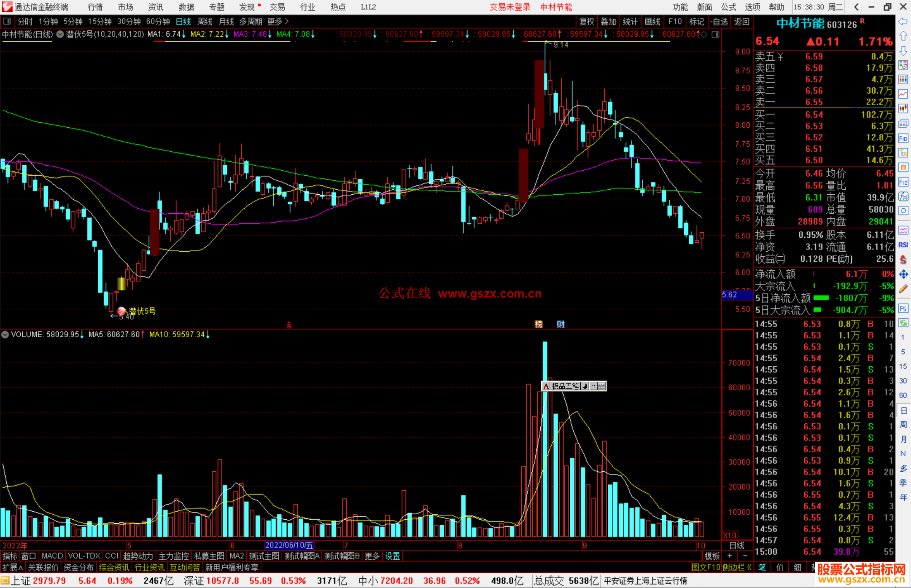Select the MACD indicator tab
Image resolution: width=911 pixels, height=588 pixels.
52,556
